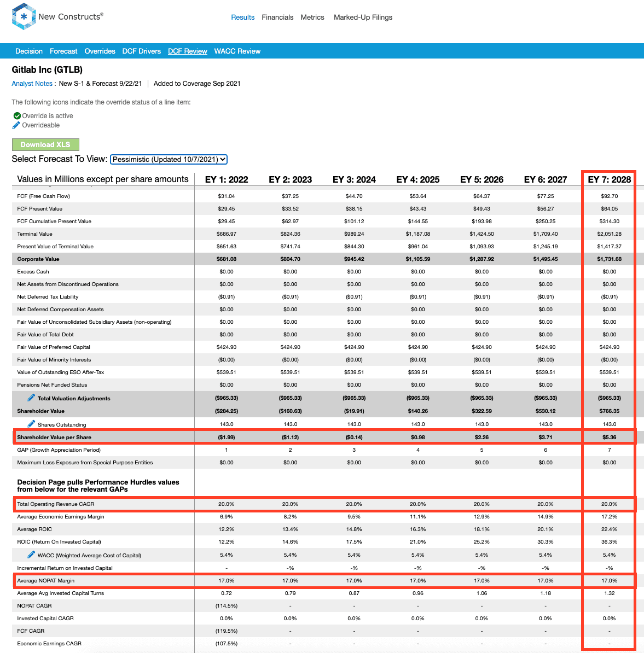The image size is (644, 653).
Task: Click the Economic Earnings CAGR label
Action: coord(49,643)
